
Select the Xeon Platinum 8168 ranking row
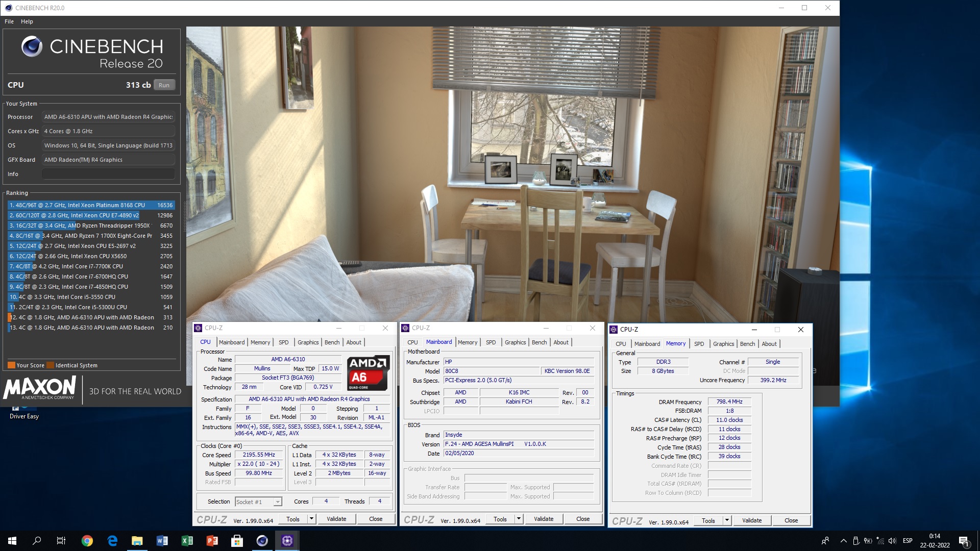(x=91, y=205)
